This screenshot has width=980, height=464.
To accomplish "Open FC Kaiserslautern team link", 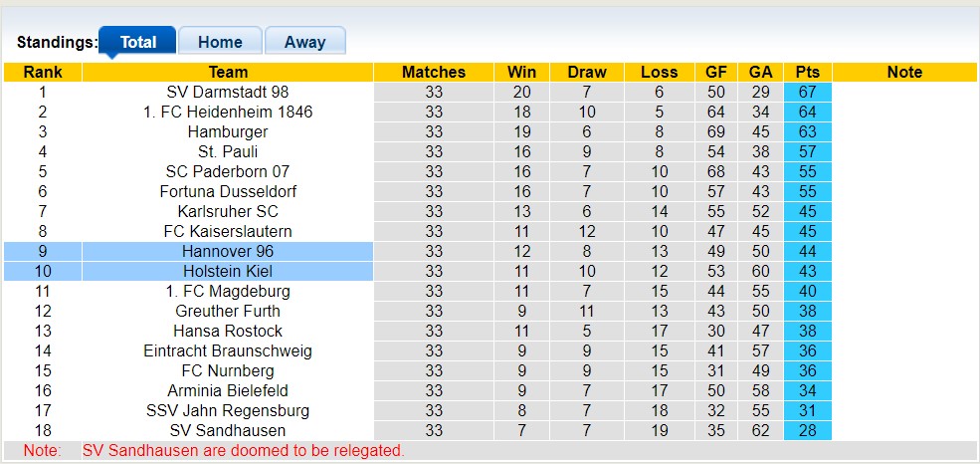I will pyautogui.click(x=228, y=231).
